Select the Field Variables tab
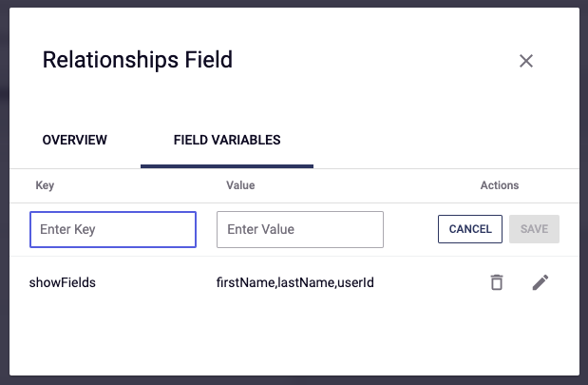 (x=227, y=141)
